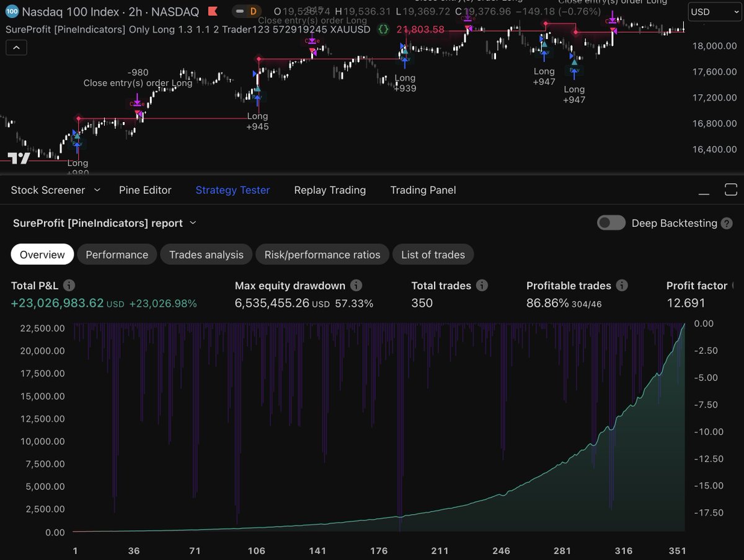
Task: Click trade number 176 on x-axis
Action: coord(378,551)
